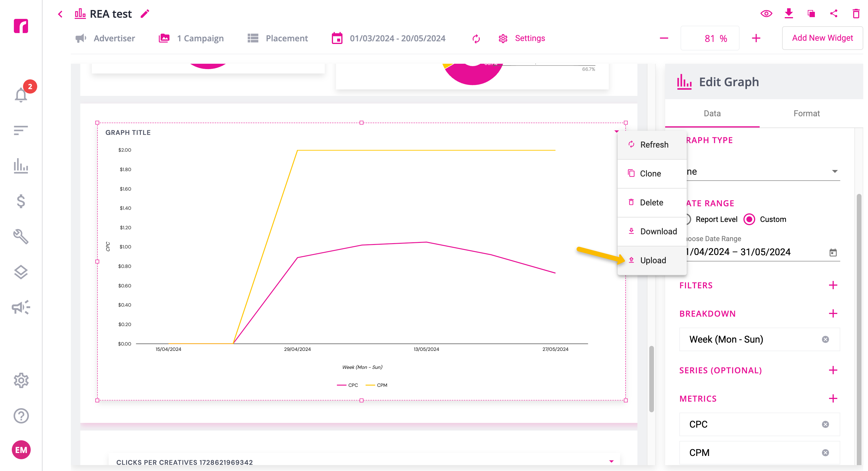Open Clicks Per Creatives widget options arrow
Viewport: 868px width, 471px height.
[x=611, y=461]
